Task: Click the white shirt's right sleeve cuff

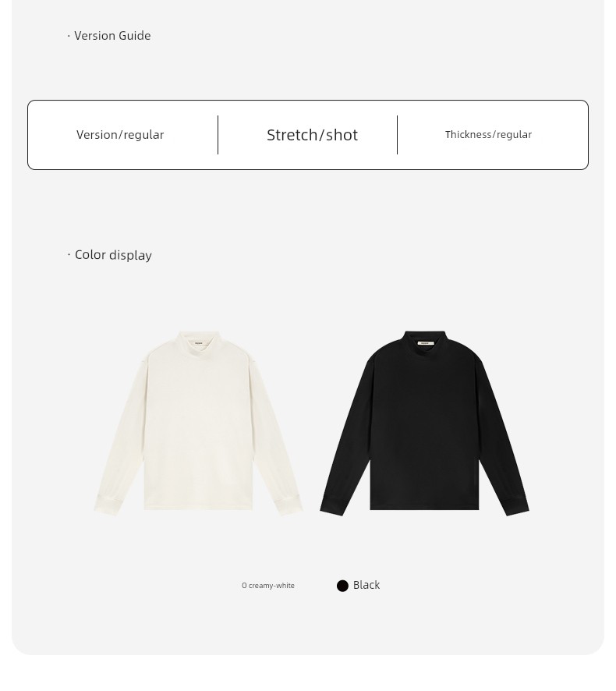Action: click(x=290, y=506)
